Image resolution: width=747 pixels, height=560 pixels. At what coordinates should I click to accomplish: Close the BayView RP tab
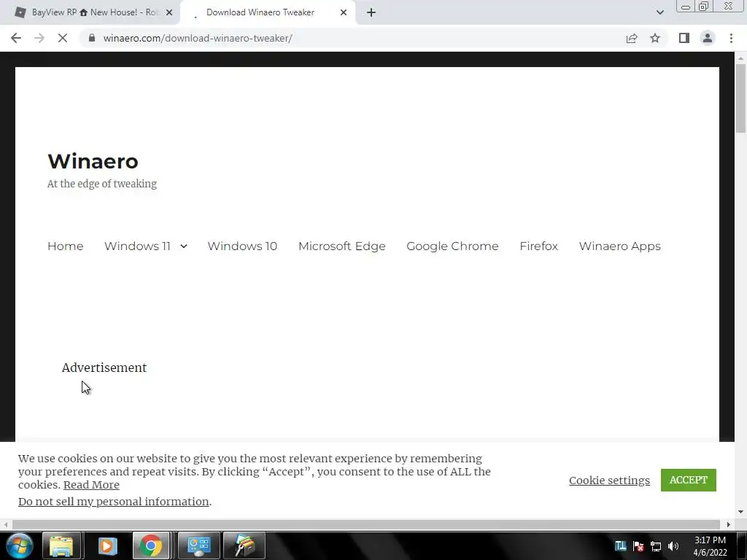169,12
